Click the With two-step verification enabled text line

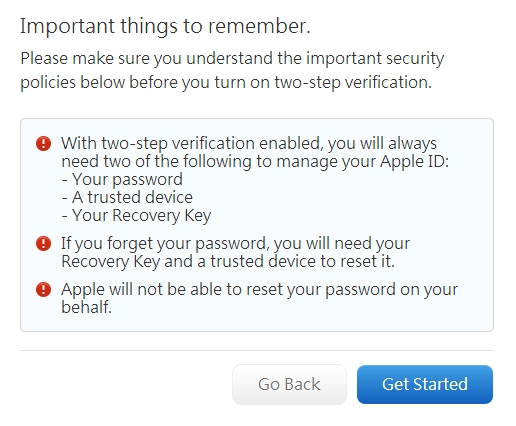click(x=249, y=144)
